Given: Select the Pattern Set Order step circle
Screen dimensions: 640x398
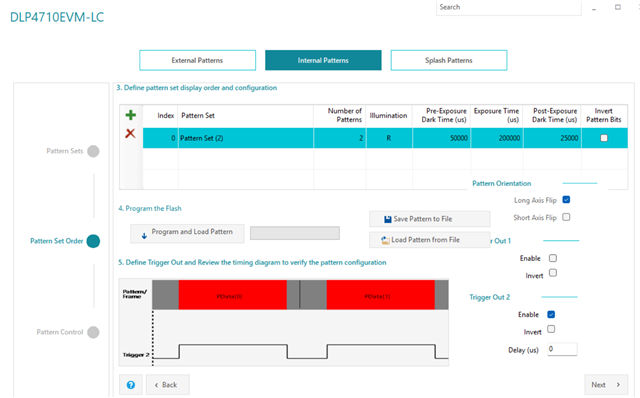Looking at the screenshot, I should [x=93, y=241].
